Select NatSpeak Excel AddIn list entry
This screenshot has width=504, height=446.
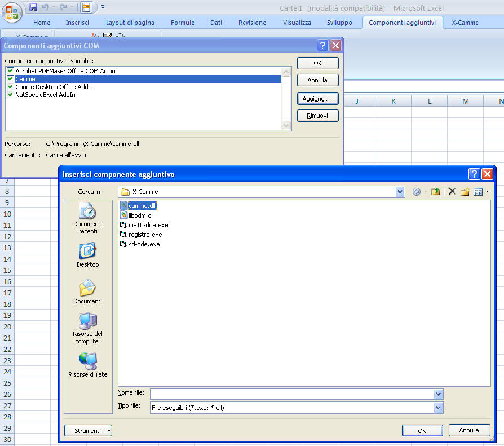pyautogui.click(x=45, y=95)
